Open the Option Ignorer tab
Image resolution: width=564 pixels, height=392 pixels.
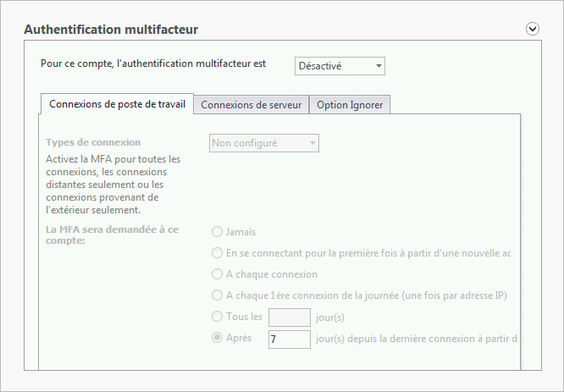350,105
